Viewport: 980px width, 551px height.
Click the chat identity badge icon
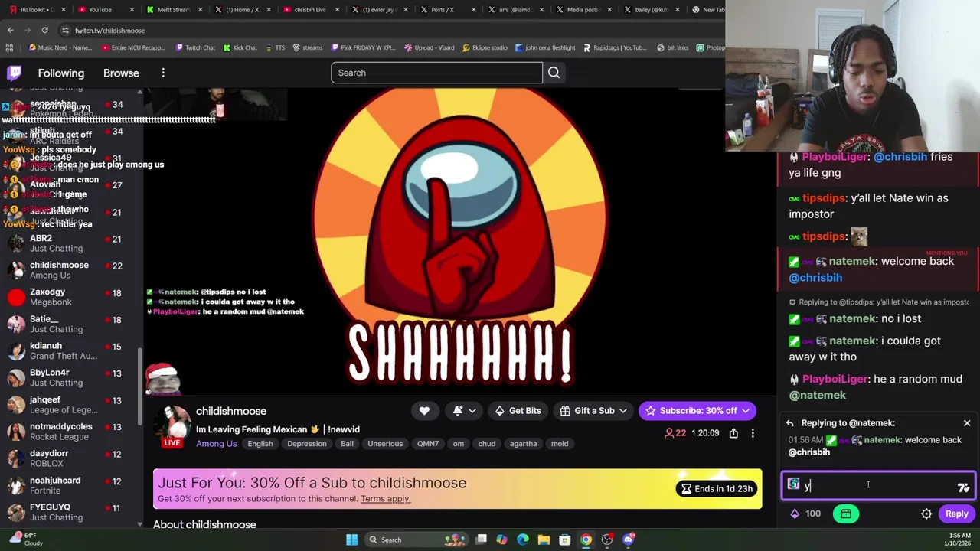pyautogui.click(x=794, y=484)
